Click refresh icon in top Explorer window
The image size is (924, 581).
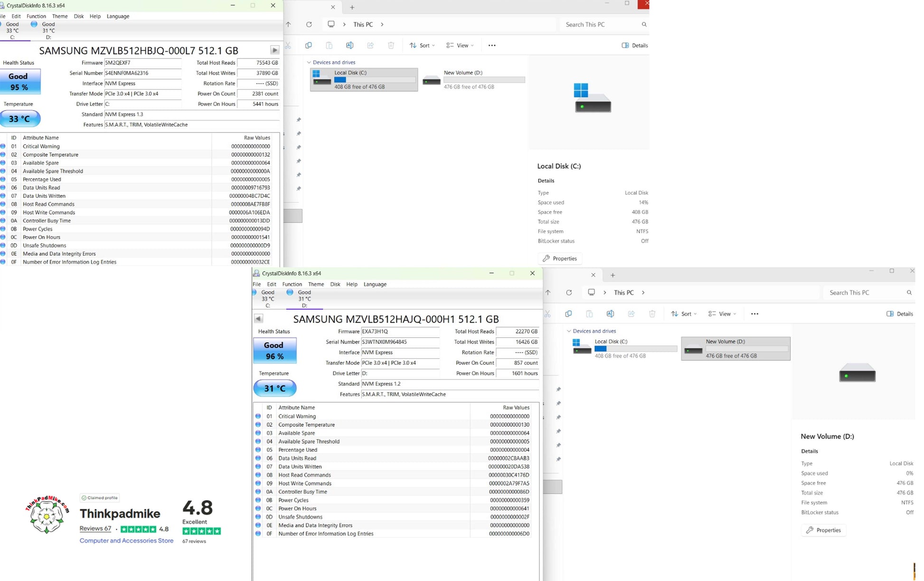309,24
